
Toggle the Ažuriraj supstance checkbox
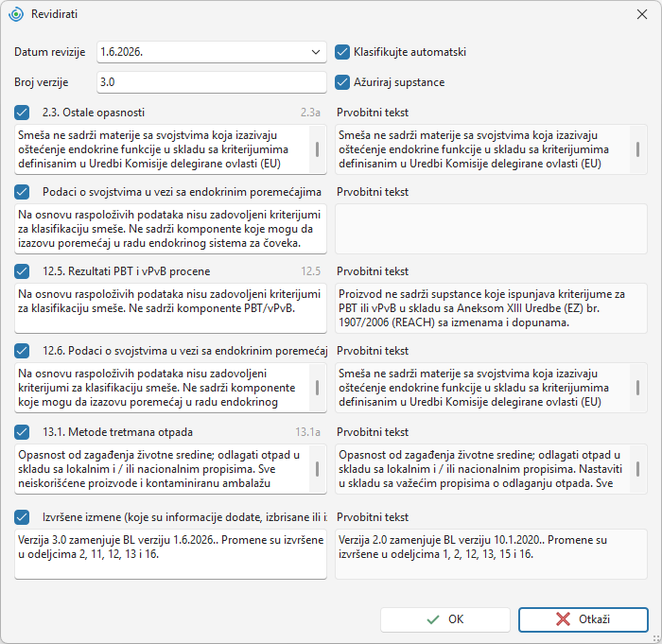(342, 82)
